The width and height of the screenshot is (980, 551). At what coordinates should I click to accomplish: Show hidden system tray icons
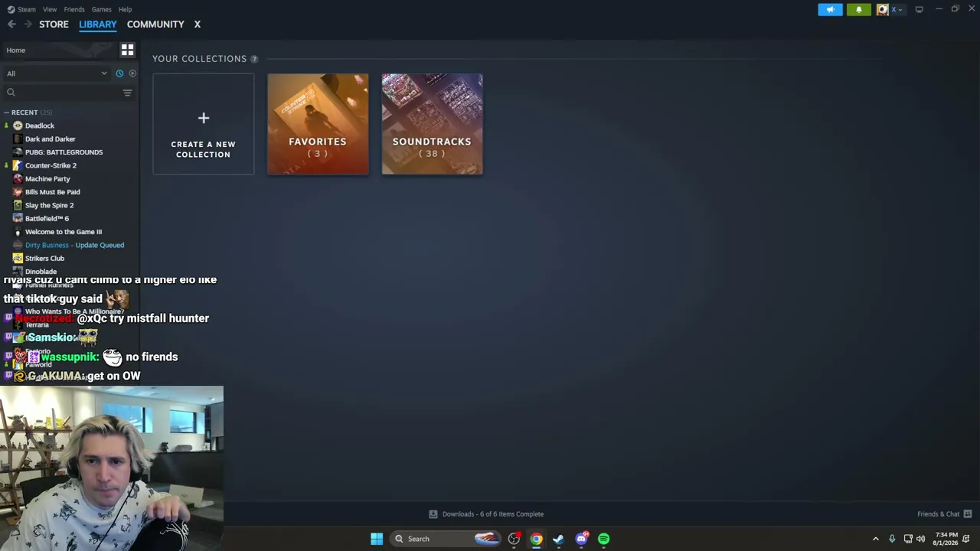876,539
